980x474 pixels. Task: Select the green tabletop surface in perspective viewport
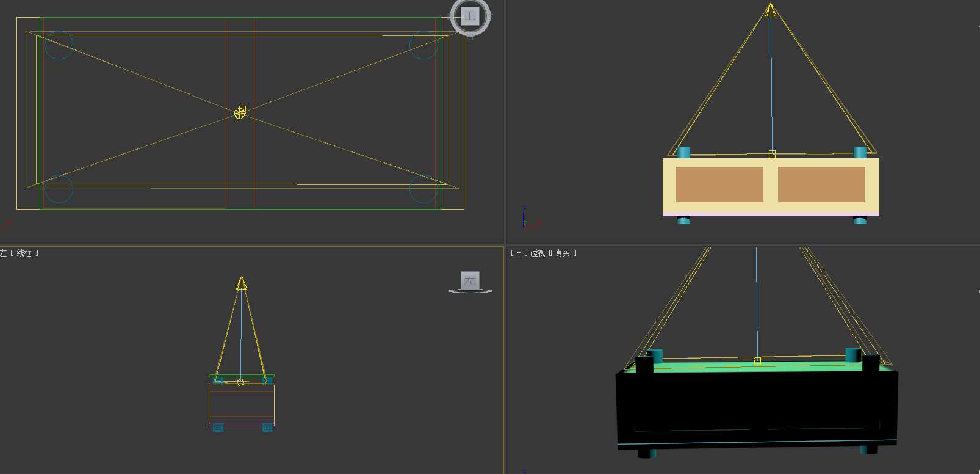(x=757, y=367)
